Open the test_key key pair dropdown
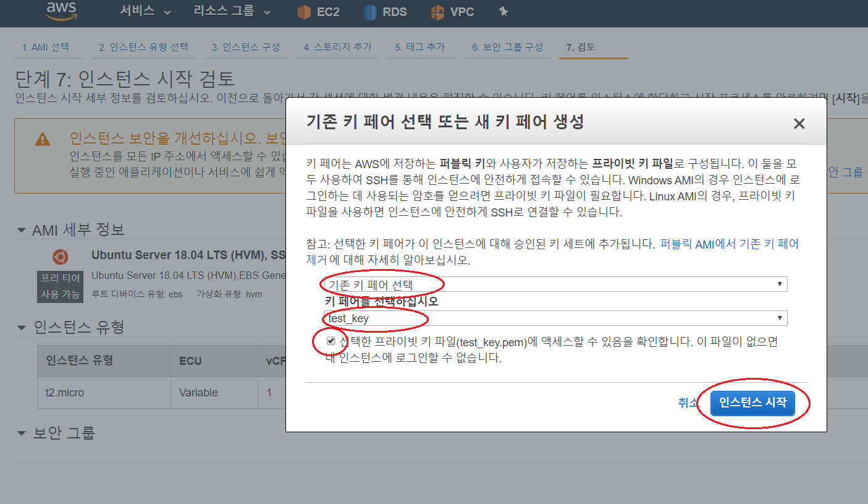This screenshot has height=504, width=868. tap(556, 318)
